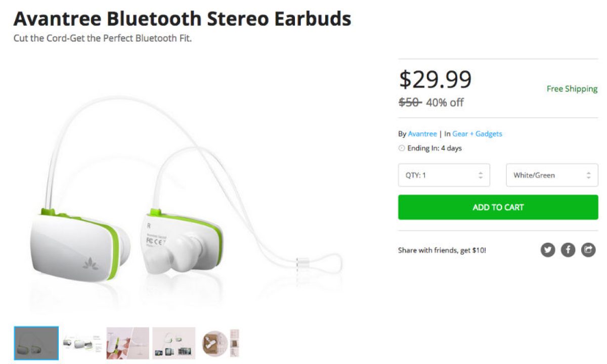Open the QTY: 1 dropdown

pos(444,175)
